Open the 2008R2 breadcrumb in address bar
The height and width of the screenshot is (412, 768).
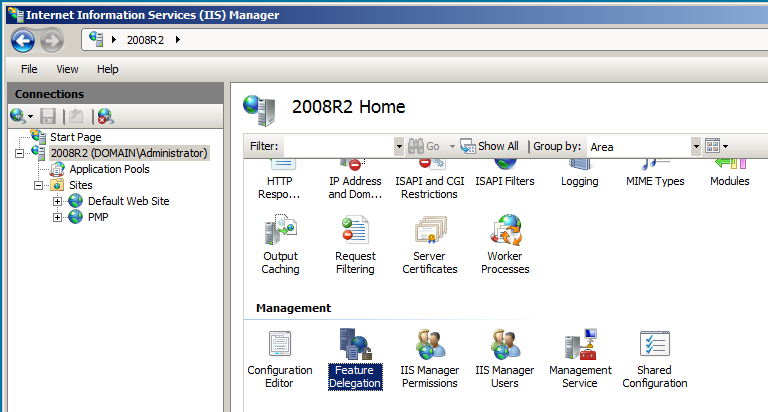tap(145, 40)
